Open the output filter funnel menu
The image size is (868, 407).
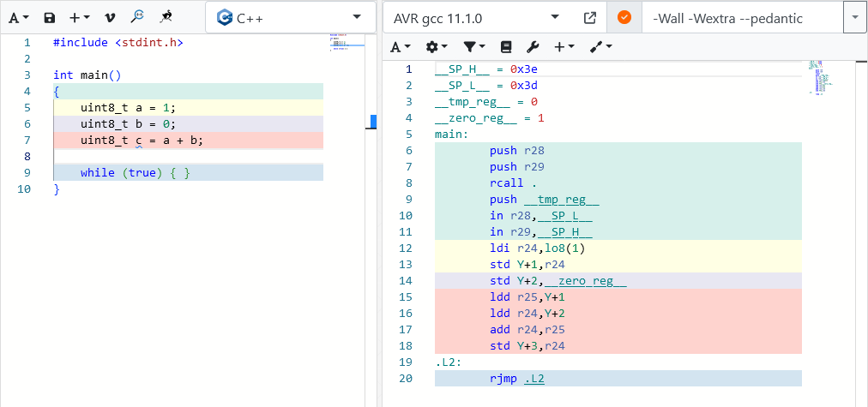coord(473,46)
